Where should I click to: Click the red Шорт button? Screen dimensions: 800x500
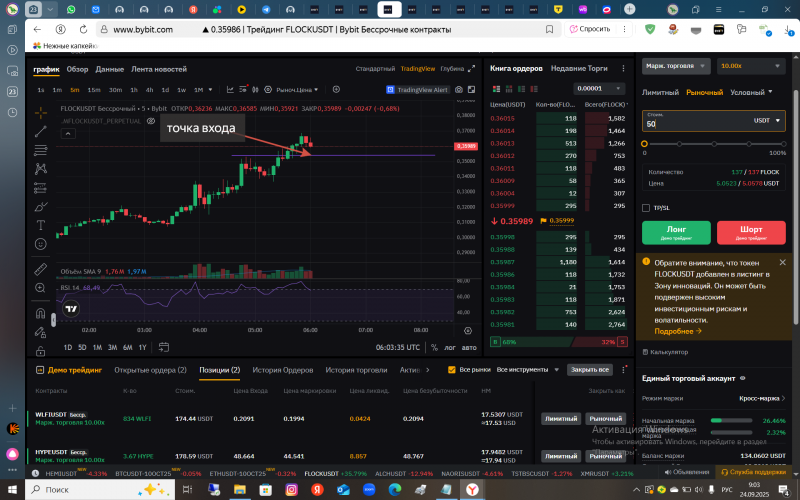tap(751, 232)
